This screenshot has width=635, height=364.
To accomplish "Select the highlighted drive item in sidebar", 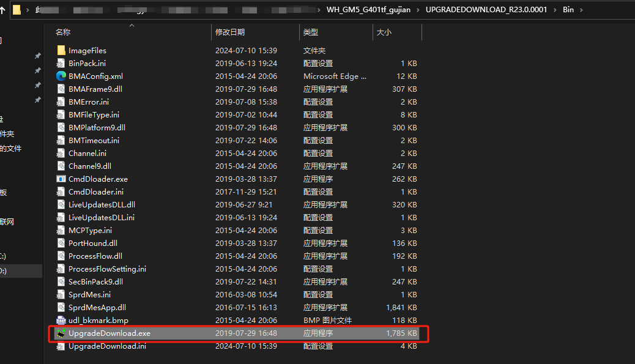I will [x=21, y=271].
